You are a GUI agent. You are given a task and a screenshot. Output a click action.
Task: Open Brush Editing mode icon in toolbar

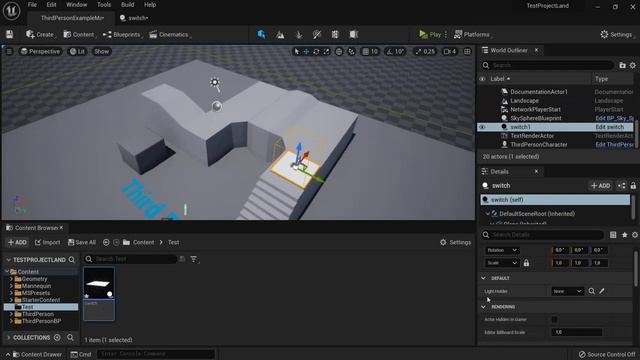[x=353, y=35]
